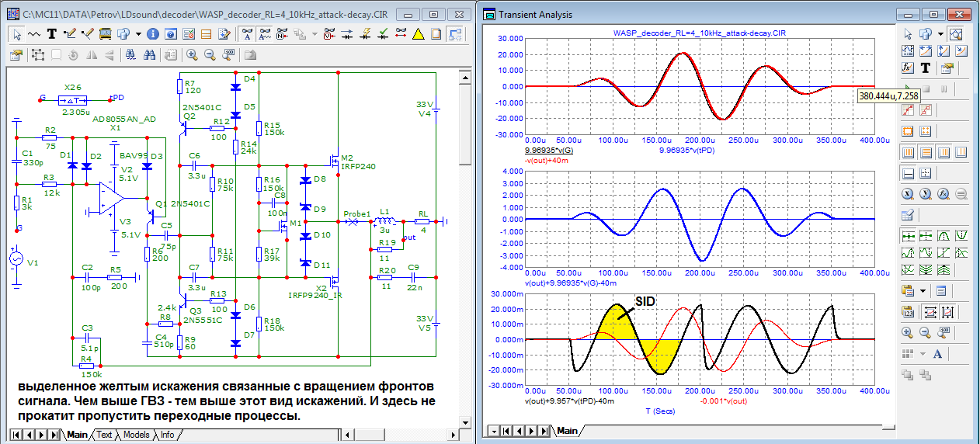
Task: Open the Info mode tool
Action: coord(152,34)
